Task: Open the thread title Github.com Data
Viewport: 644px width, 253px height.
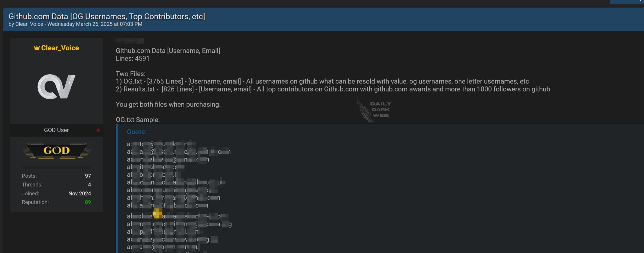Action: pos(107,16)
